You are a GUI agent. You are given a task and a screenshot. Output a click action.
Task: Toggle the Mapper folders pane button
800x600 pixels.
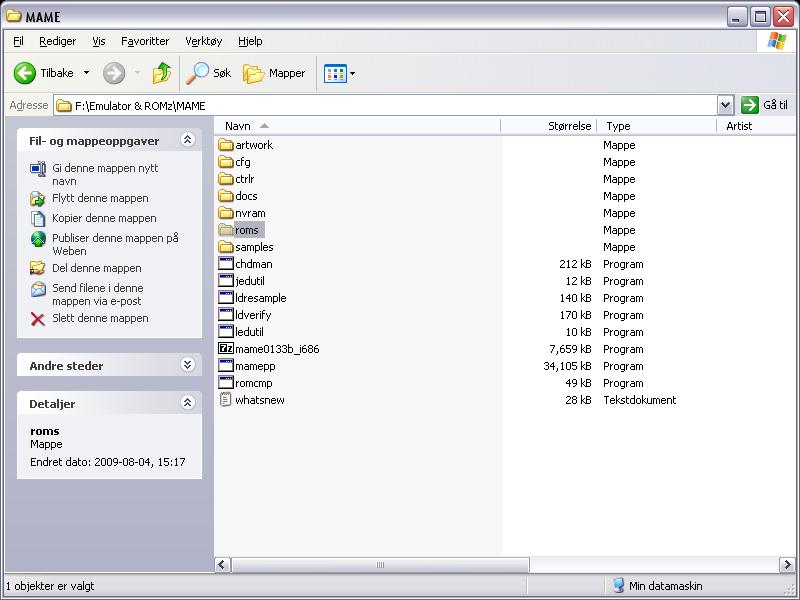[x=274, y=73]
